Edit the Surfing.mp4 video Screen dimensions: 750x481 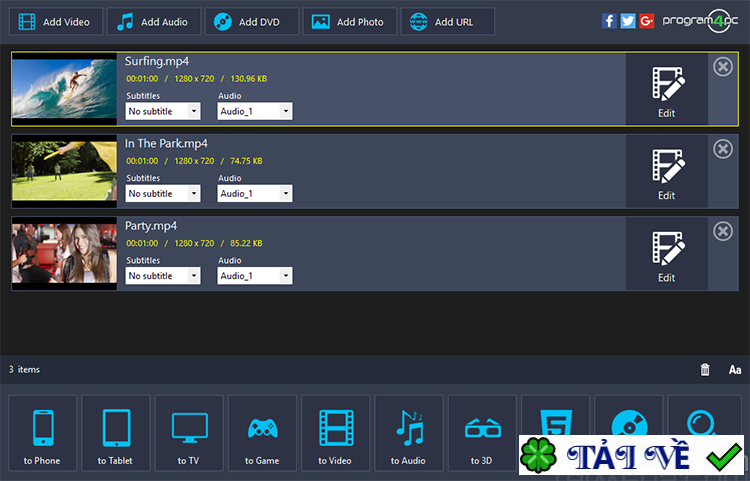(667, 89)
